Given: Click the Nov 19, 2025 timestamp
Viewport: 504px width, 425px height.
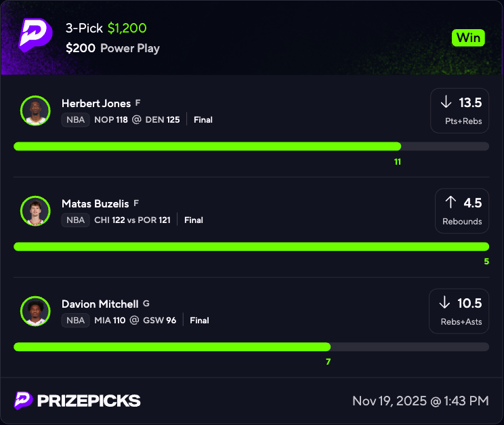Looking at the screenshot, I should click(420, 401).
